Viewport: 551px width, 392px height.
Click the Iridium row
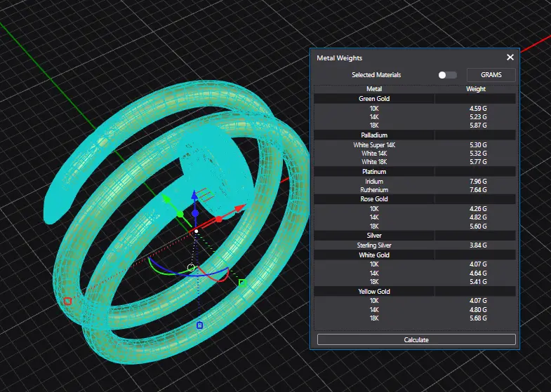(415, 182)
